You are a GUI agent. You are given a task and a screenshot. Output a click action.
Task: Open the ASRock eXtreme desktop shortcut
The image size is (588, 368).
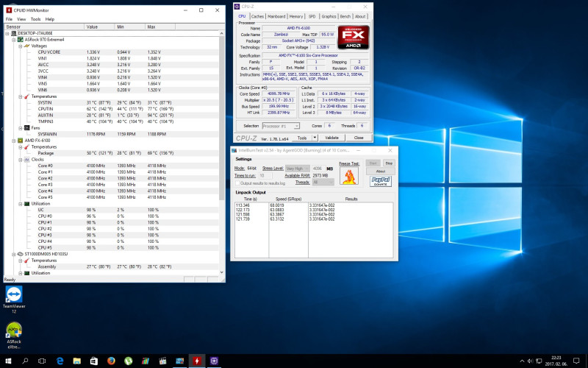tap(14, 336)
